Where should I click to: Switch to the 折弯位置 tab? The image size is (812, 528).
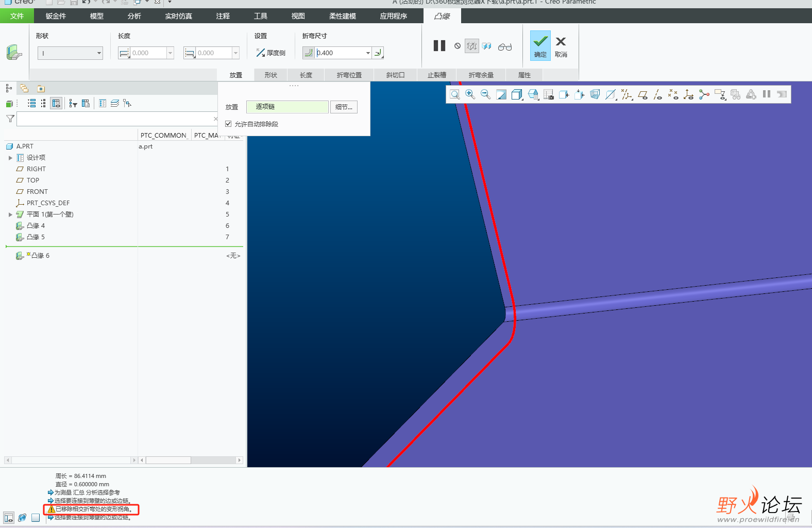349,75
